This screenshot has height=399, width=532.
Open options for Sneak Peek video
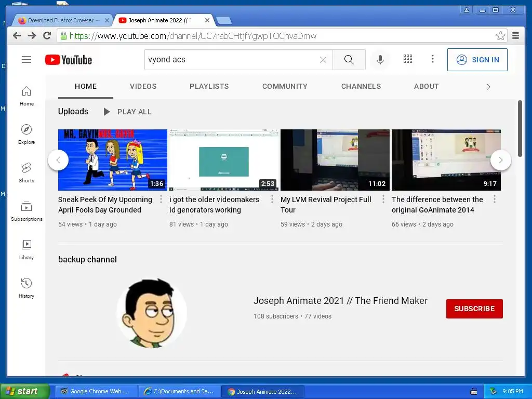[161, 199]
